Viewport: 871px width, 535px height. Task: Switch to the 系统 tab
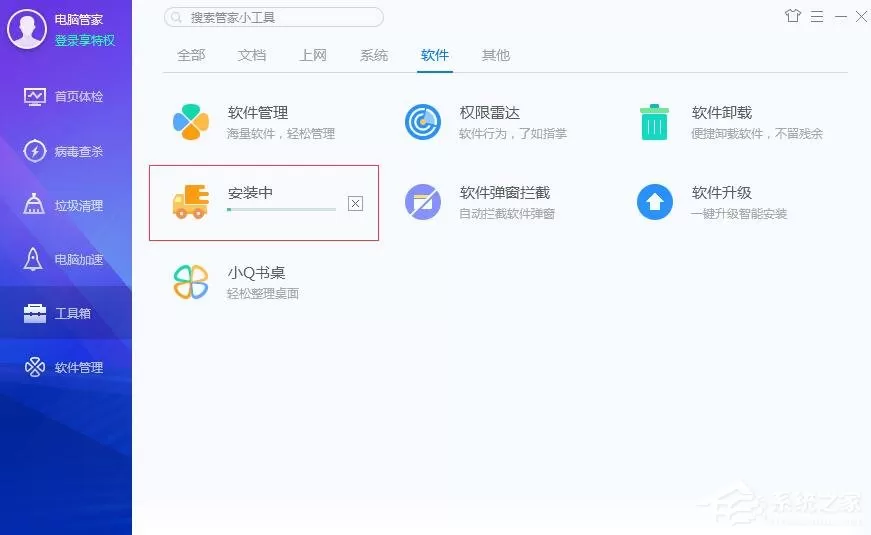(x=374, y=55)
